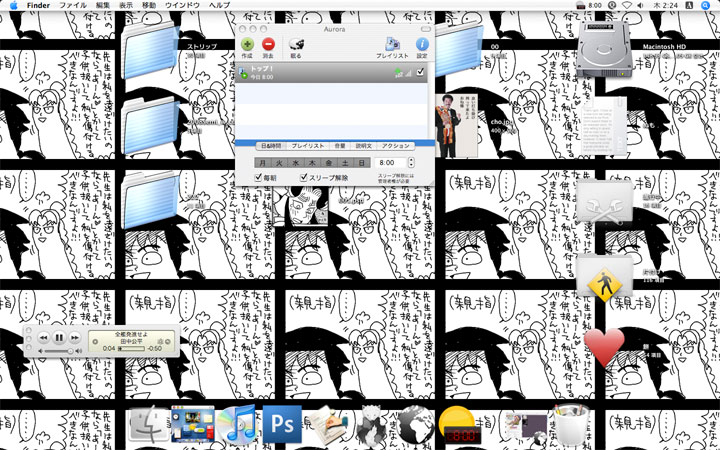Open the 移動 menu
This screenshot has height=450, width=720.
tap(149, 5)
